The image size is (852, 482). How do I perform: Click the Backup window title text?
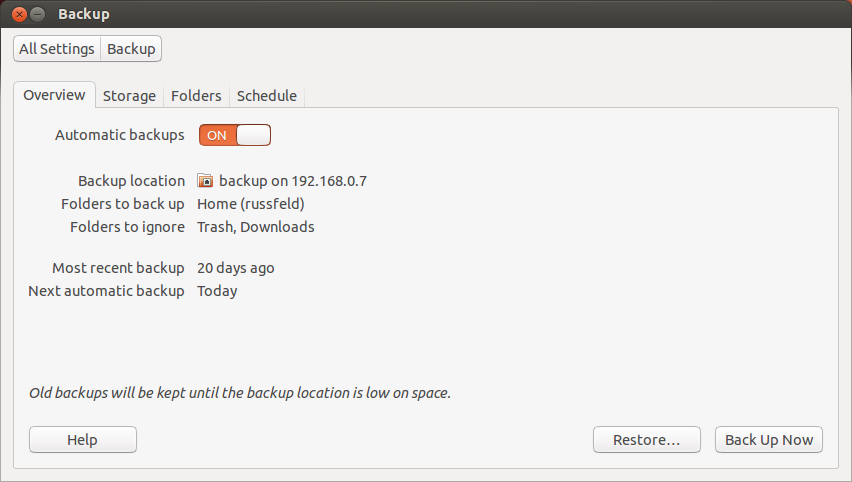(84, 15)
